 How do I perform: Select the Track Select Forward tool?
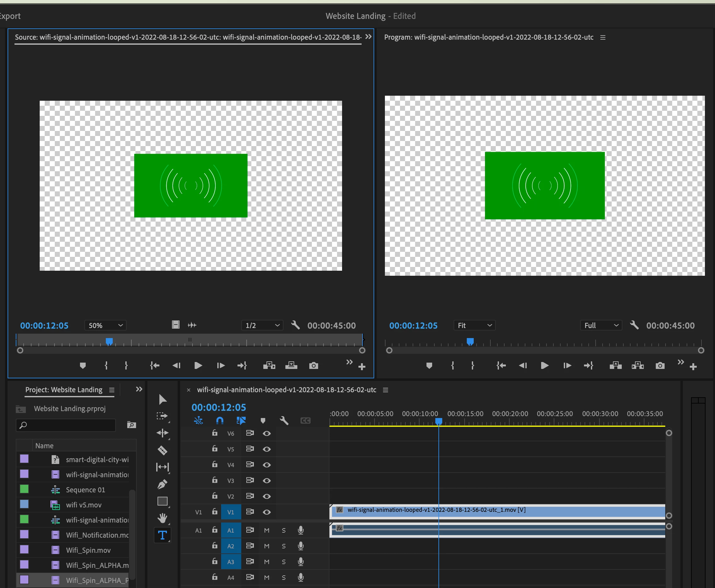coord(162,416)
